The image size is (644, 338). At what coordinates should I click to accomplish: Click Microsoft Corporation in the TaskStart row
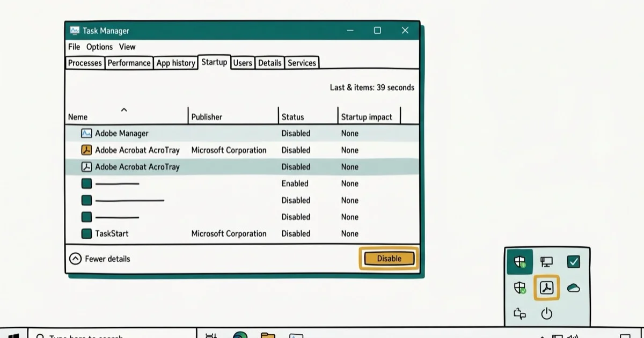click(x=229, y=233)
